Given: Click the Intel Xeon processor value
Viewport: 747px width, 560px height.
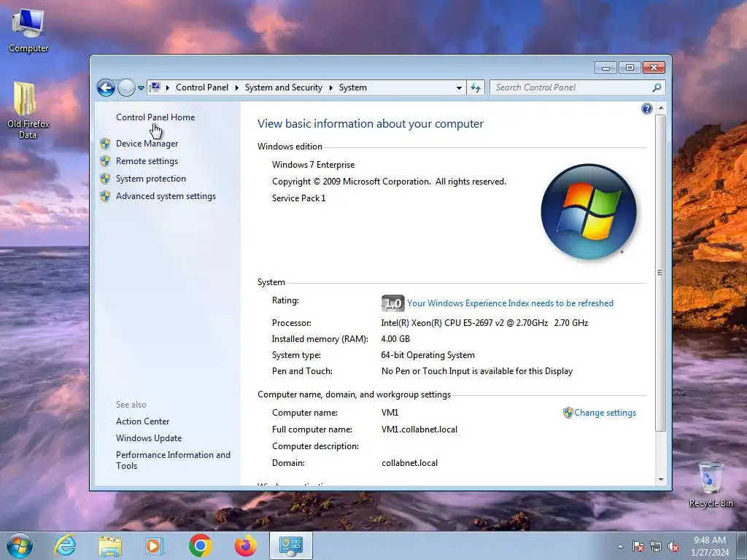Looking at the screenshot, I should coord(484,323).
